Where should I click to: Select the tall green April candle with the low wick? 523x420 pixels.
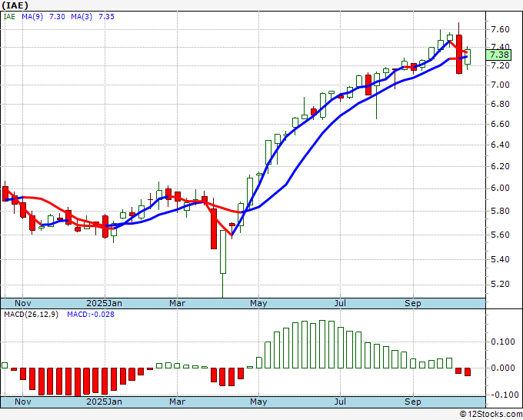pyautogui.click(x=223, y=252)
